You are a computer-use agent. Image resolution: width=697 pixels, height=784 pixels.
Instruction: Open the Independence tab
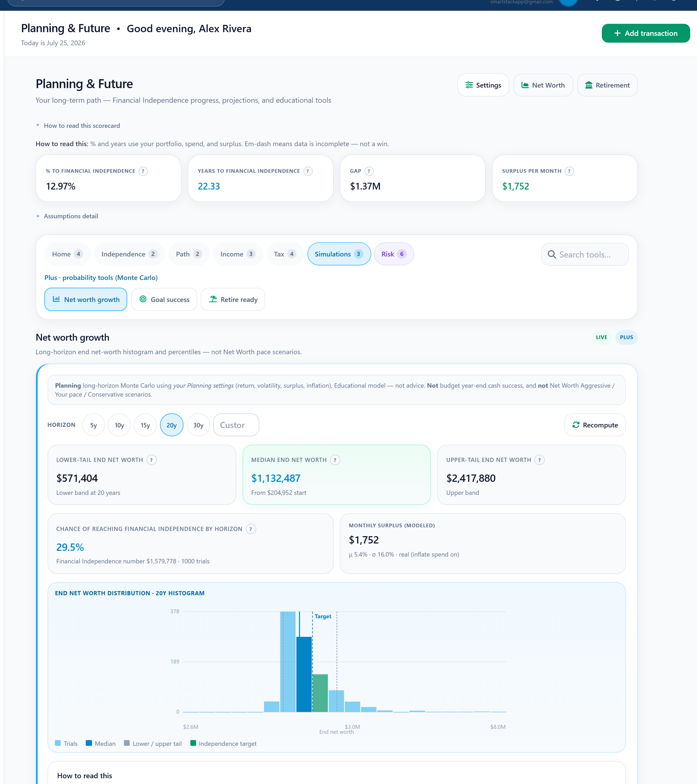click(x=129, y=254)
